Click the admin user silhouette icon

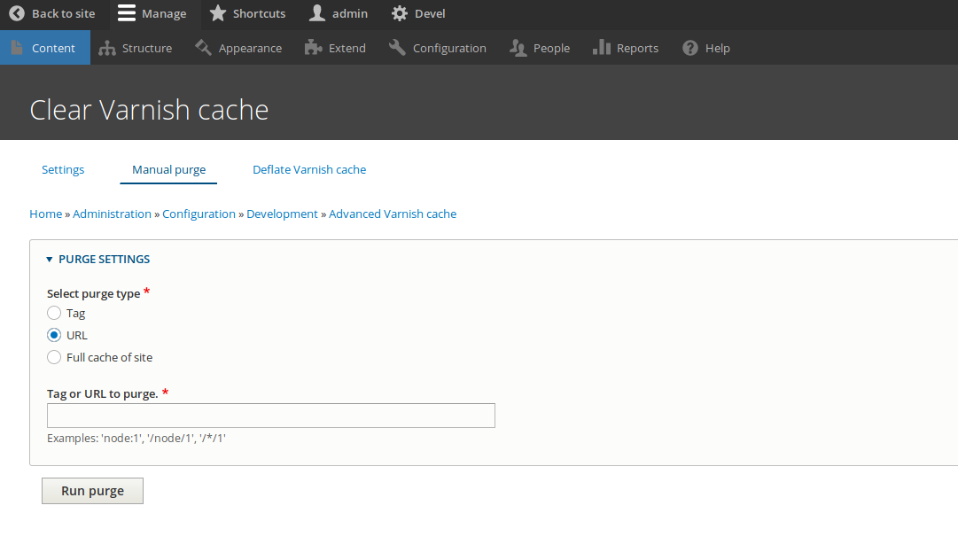(317, 13)
